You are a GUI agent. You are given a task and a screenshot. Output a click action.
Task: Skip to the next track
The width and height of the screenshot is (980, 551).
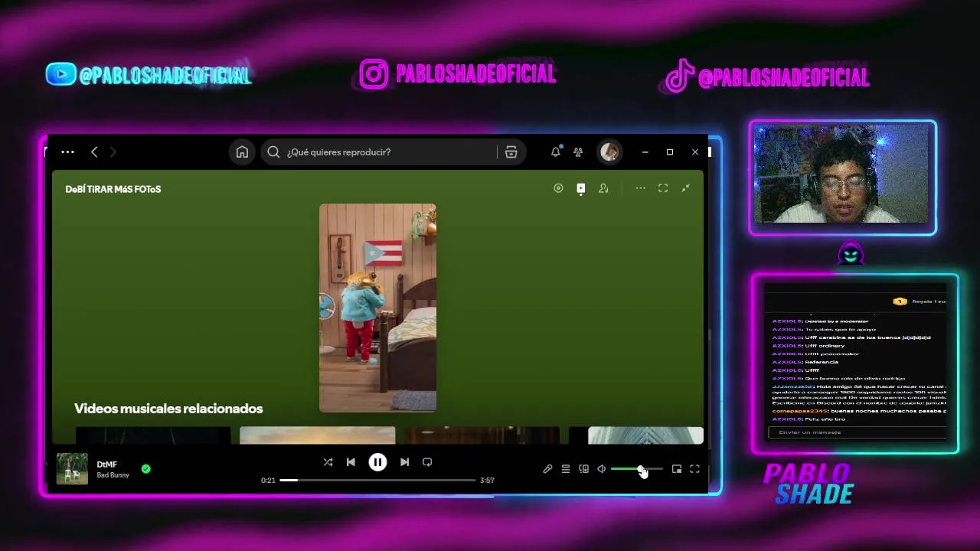[x=404, y=462]
